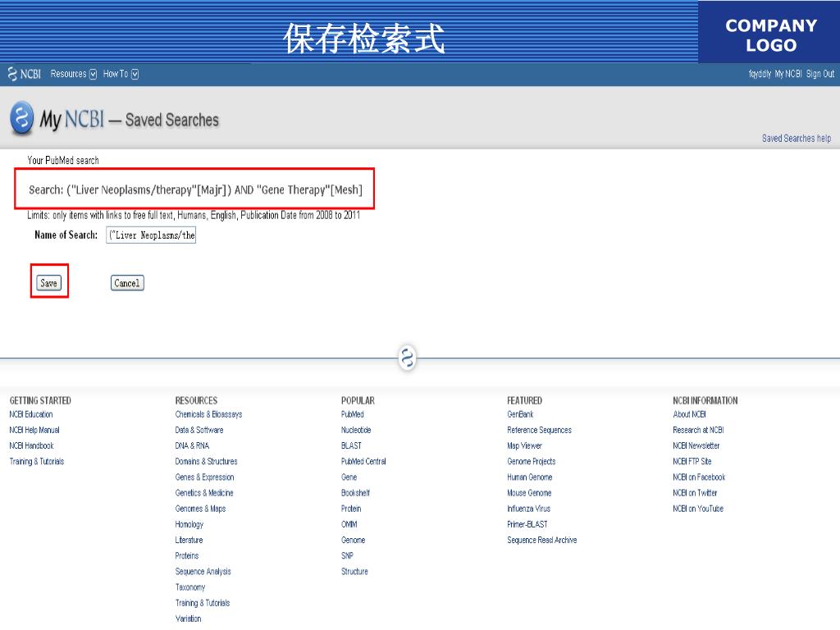Open Variation link

point(189,619)
